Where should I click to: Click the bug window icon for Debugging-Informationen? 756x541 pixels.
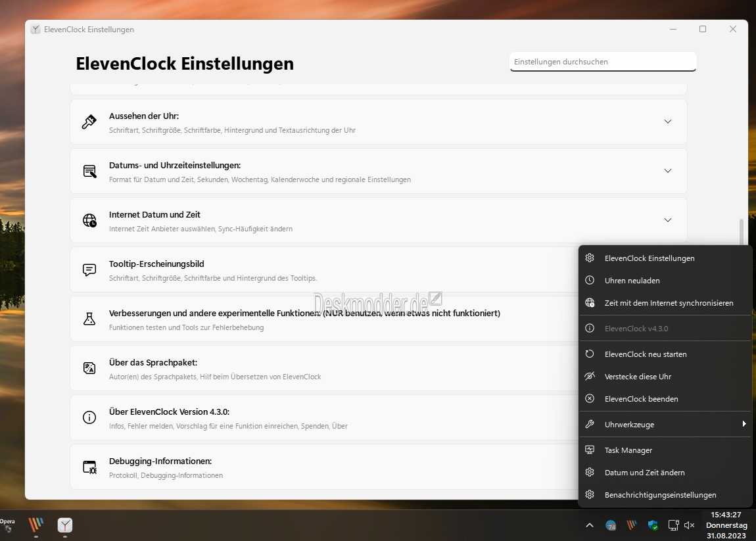coord(89,467)
